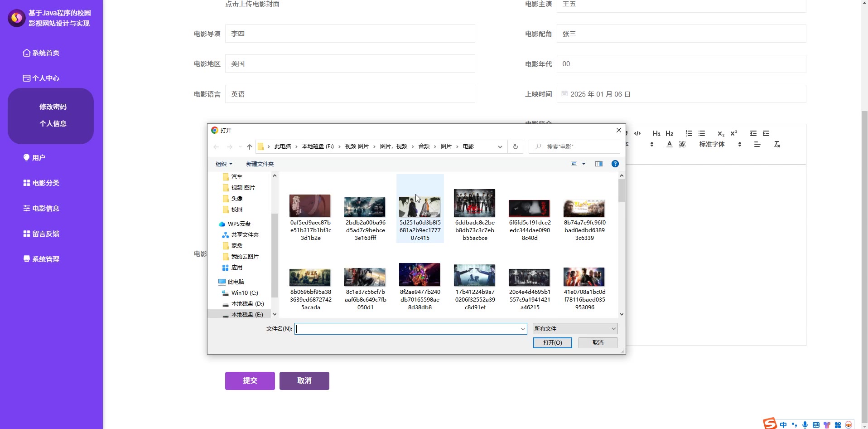Click the search 电影 field
This screenshot has height=429, width=868.
[x=574, y=146]
